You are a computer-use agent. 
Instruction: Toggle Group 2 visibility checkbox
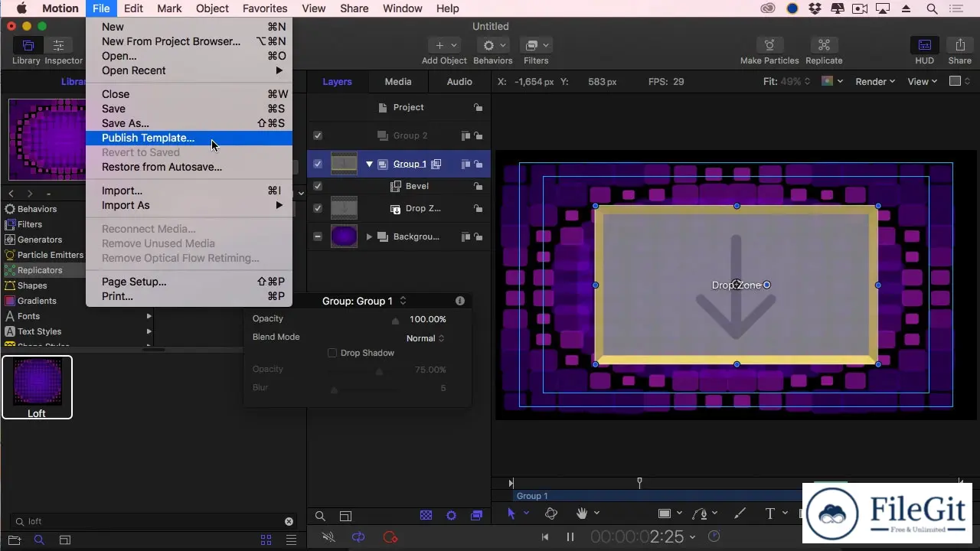[x=318, y=135]
